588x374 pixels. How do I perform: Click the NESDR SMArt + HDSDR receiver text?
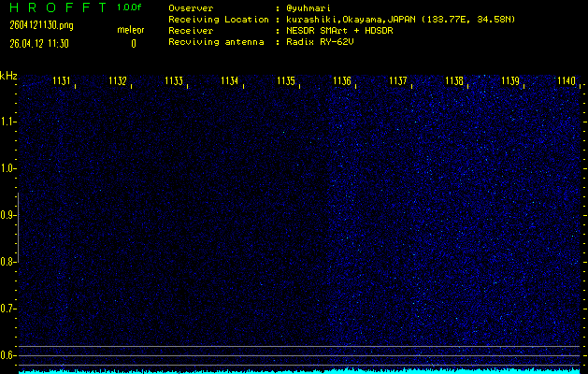[x=346, y=30]
